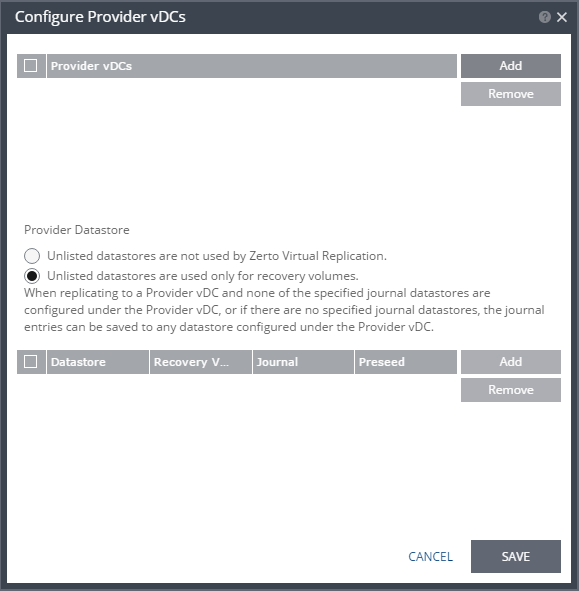
Task: Click Add next to the Datastore table
Action: click(510, 361)
